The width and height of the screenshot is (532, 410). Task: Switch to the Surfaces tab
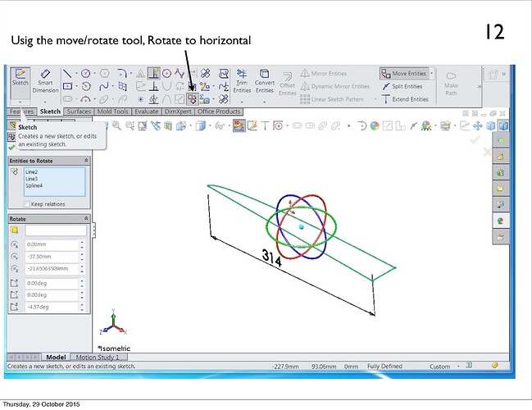point(79,112)
